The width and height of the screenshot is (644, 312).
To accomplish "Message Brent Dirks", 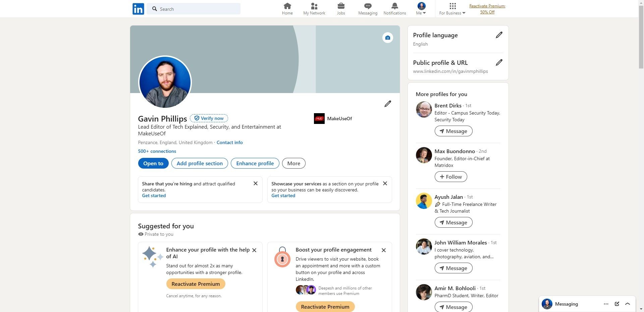I will (453, 131).
